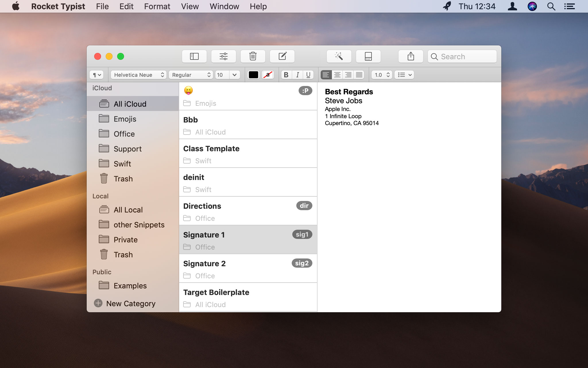The height and width of the screenshot is (368, 588).
Task: Toggle Underline text formatting
Action: coord(308,75)
